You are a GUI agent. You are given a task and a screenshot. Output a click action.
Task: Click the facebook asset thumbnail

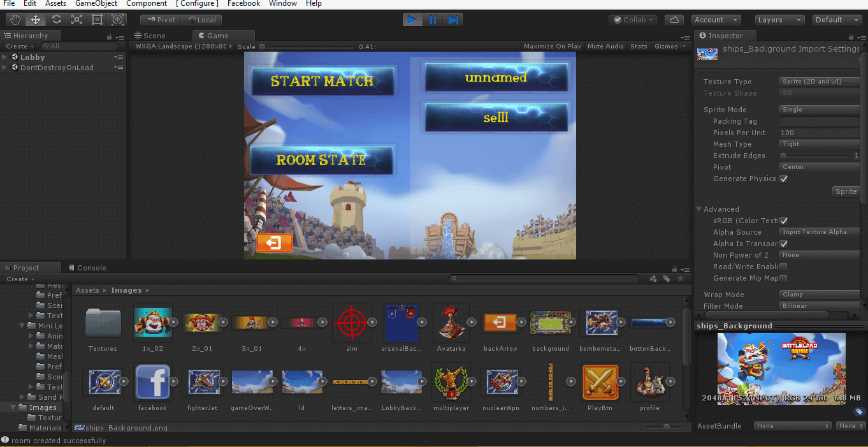pyautogui.click(x=152, y=381)
